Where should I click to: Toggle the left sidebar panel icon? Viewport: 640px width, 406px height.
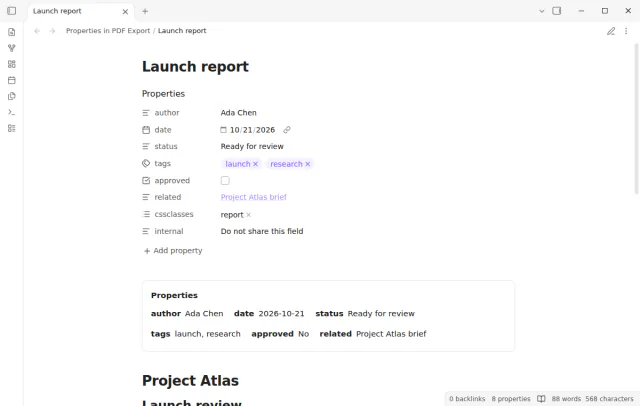click(x=11, y=11)
